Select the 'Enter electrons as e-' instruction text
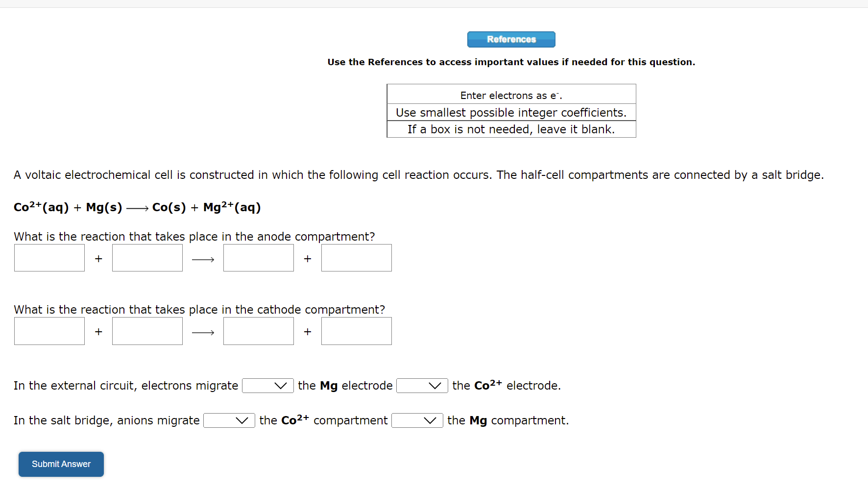Viewport: 868px width, 492px height. pos(511,95)
